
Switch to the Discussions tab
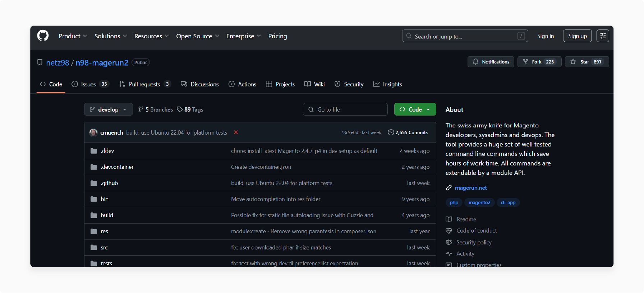click(200, 84)
